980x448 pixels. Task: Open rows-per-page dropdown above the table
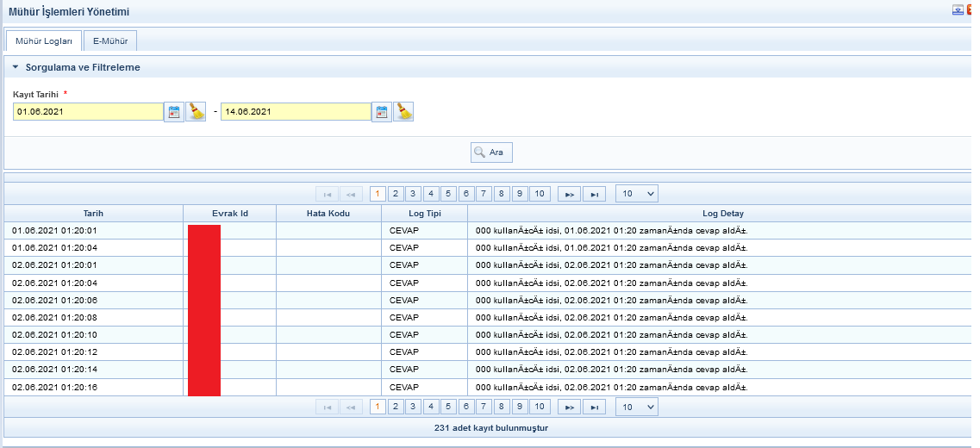[x=636, y=194]
